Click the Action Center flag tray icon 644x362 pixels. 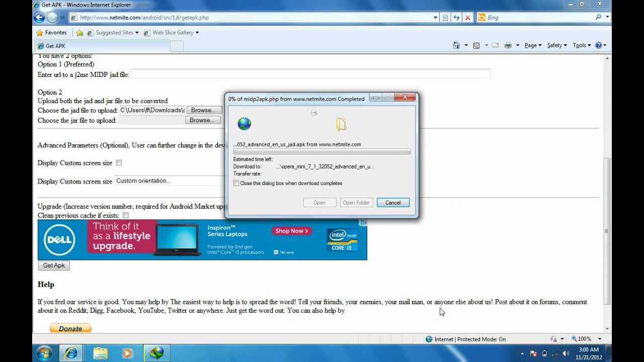pyautogui.click(x=533, y=353)
